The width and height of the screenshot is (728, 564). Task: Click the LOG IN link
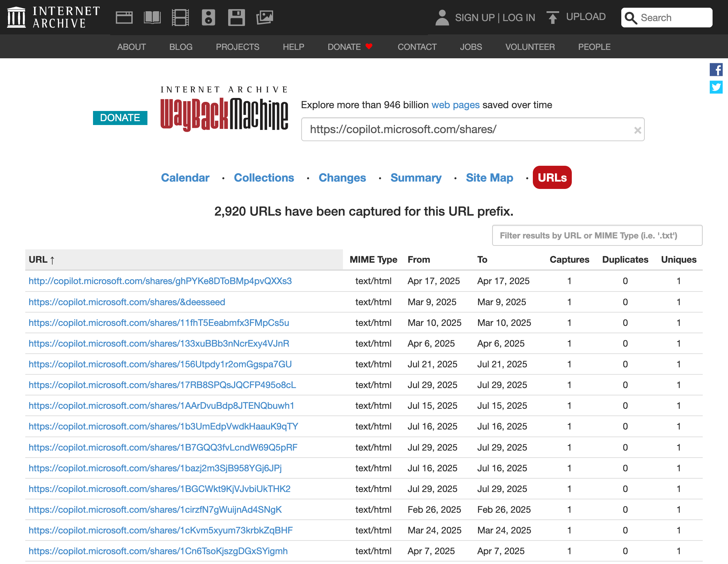519,18
